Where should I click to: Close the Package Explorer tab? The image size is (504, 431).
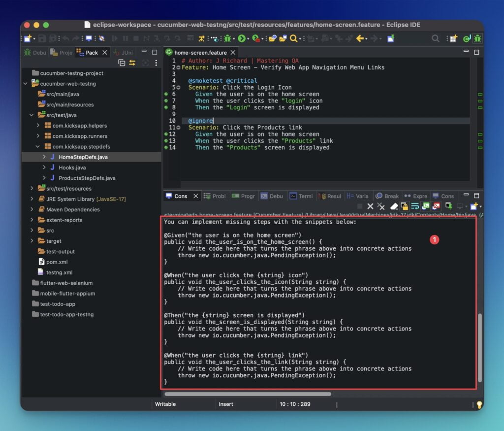105,52
